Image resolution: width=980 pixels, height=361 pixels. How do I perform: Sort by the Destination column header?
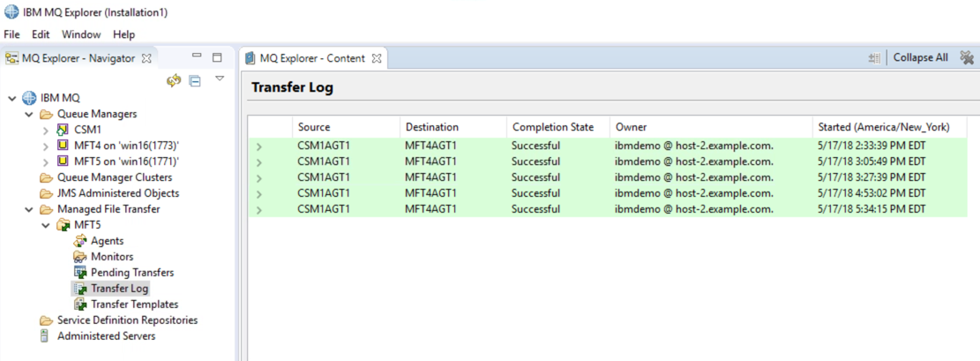[x=453, y=127]
